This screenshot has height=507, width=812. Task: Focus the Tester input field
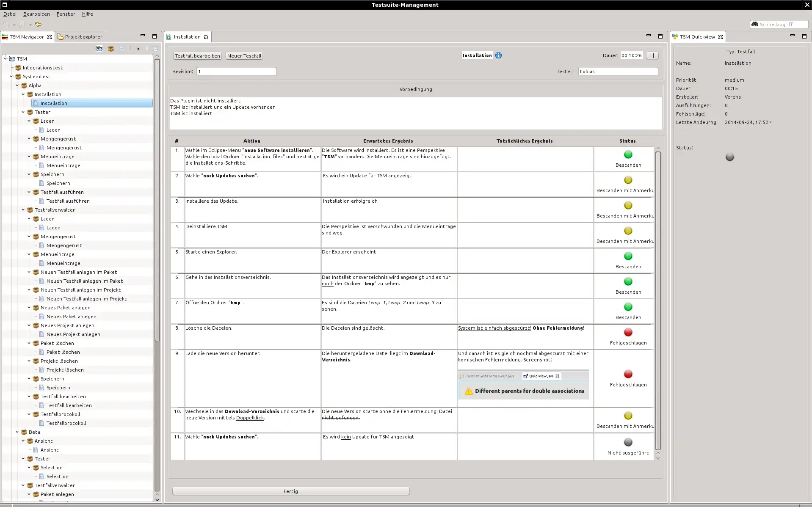click(618, 72)
